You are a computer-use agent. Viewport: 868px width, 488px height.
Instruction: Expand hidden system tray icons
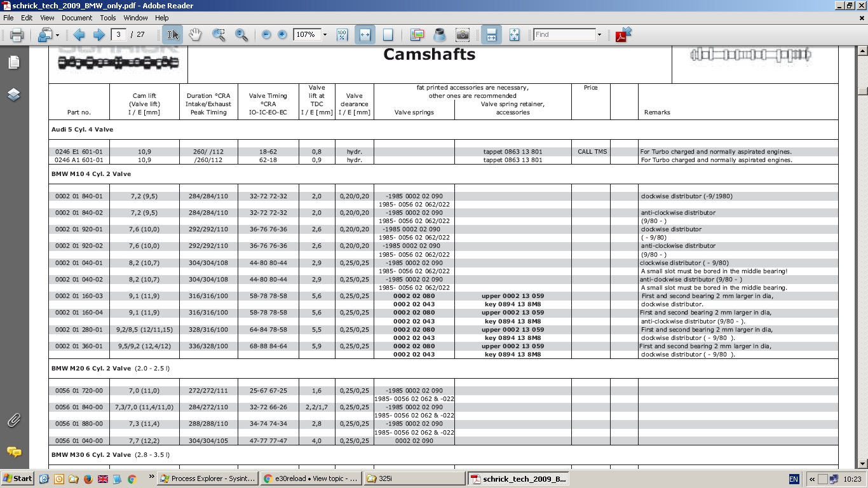coord(811,479)
